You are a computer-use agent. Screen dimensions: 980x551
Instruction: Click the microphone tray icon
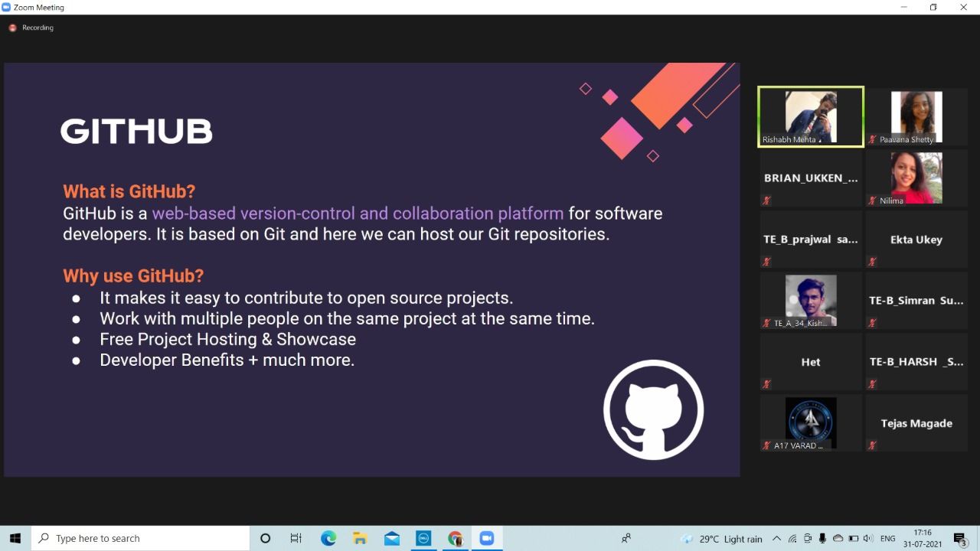click(x=822, y=539)
